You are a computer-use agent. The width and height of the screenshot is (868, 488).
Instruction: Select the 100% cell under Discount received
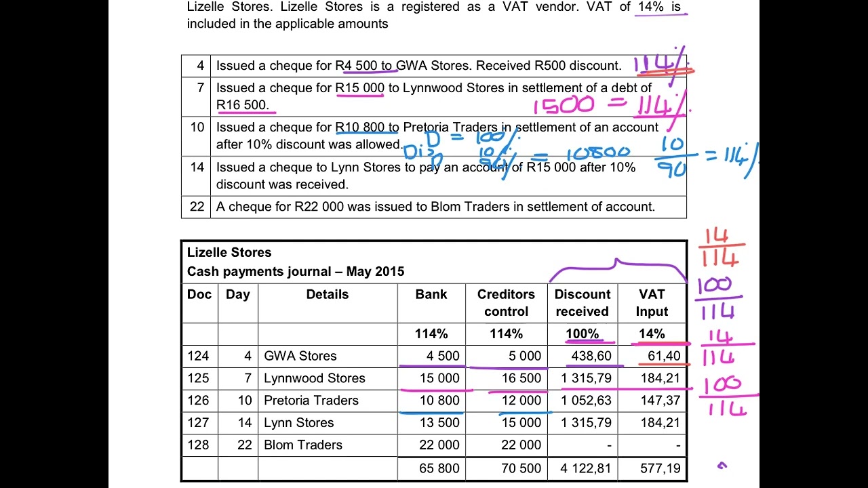pos(583,333)
